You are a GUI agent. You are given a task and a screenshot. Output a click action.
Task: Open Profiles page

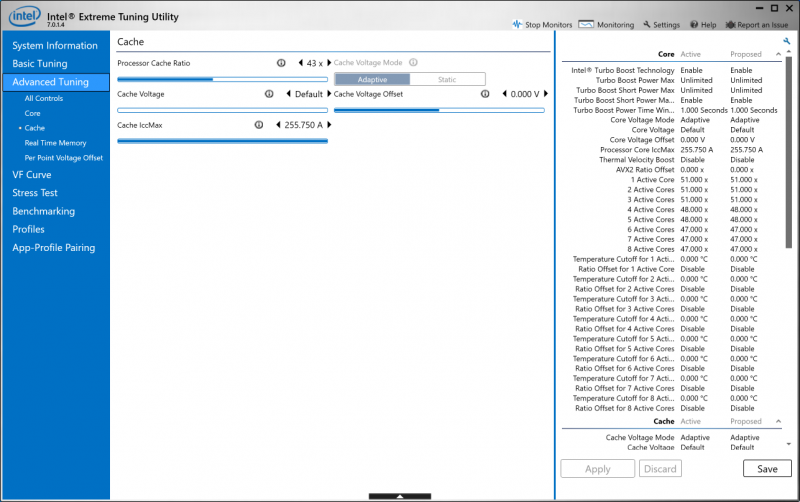[28, 230]
